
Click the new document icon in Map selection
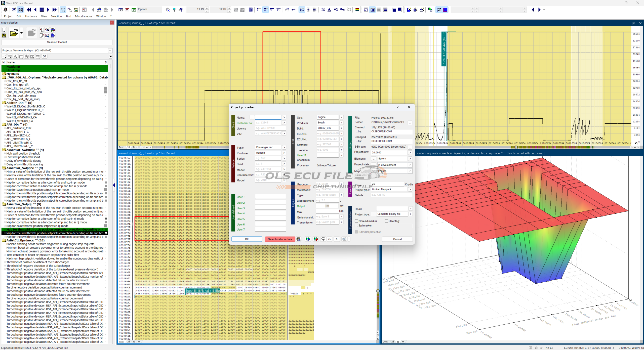tap(4, 30)
